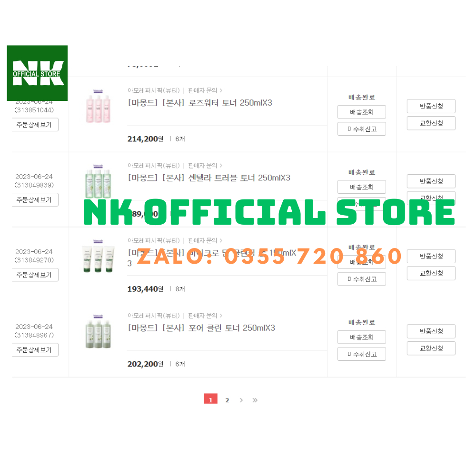Go to page 2 of orders
Image resolution: width=476 pixels, height=476 pixels.
coord(227,400)
